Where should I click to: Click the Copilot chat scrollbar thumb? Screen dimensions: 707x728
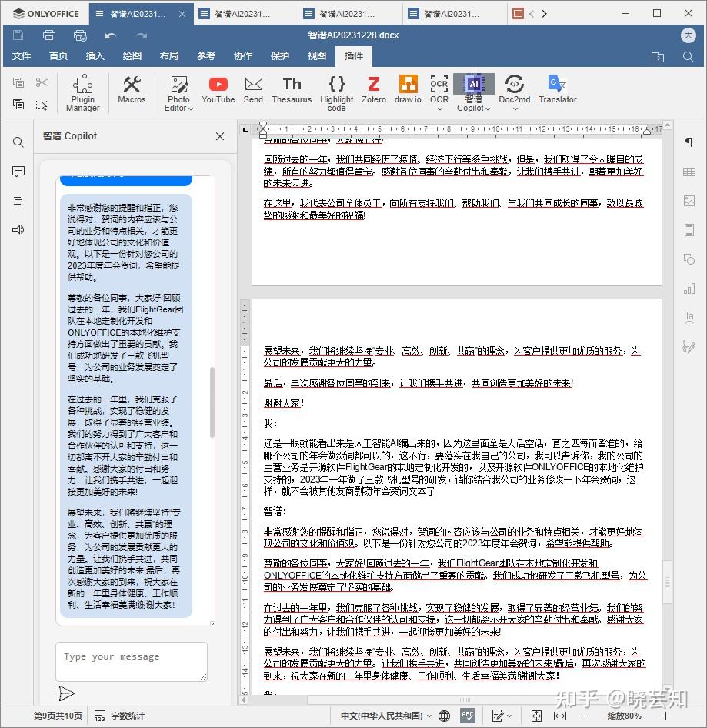(x=212, y=402)
